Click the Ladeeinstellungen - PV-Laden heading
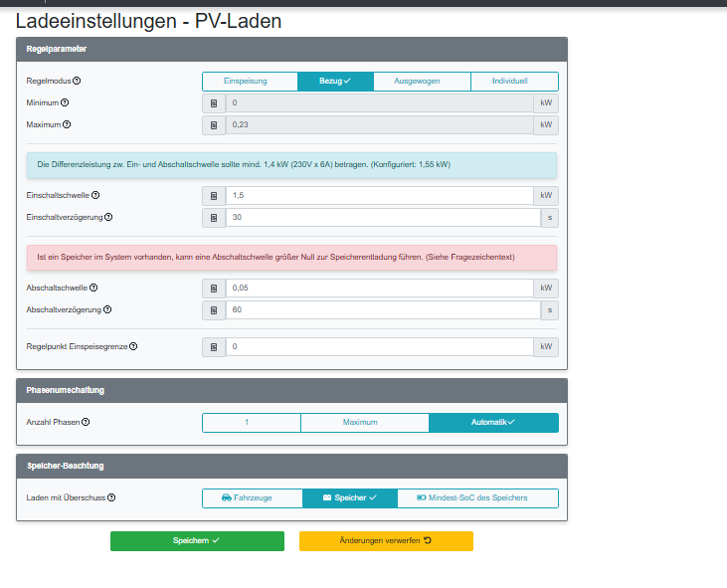 (x=148, y=21)
